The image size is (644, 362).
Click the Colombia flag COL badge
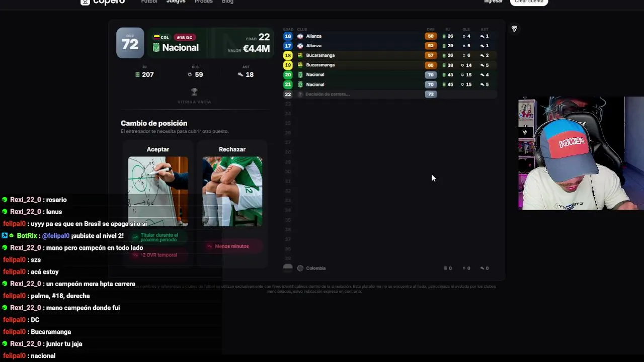click(x=161, y=37)
